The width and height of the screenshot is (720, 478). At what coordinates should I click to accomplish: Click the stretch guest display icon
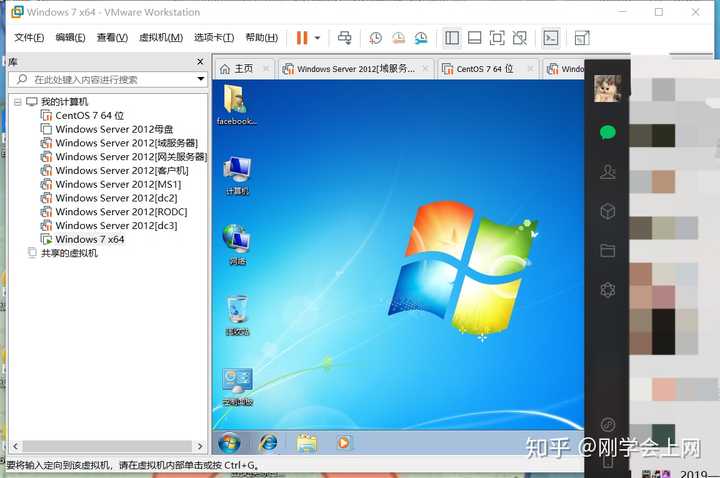(x=582, y=38)
